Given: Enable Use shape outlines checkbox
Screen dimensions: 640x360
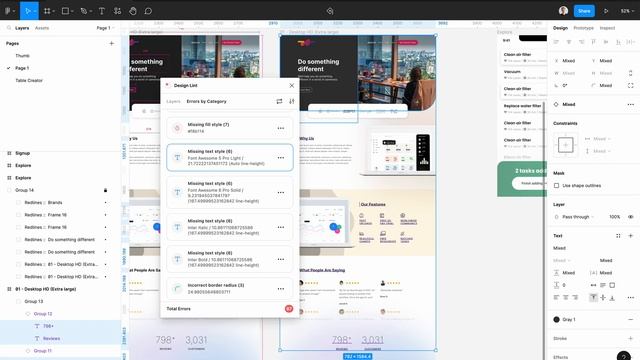Looking at the screenshot, I should pos(556,185).
